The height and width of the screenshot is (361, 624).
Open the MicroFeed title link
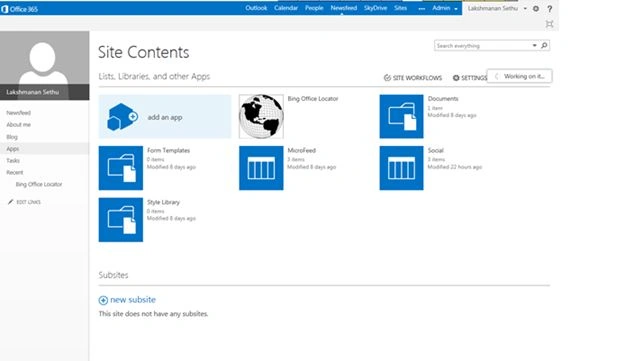pyautogui.click(x=301, y=150)
